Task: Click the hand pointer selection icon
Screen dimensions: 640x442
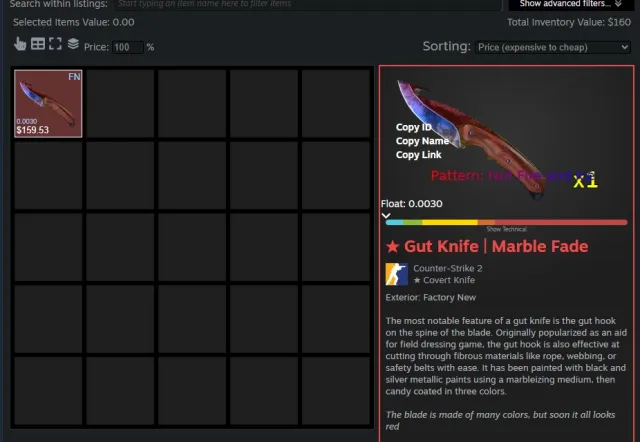Action: tap(20, 44)
